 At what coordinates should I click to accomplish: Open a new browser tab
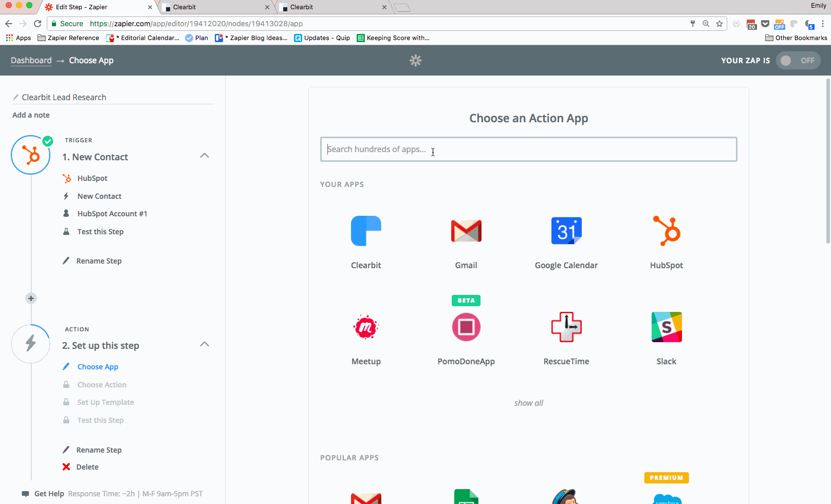(x=402, y=7)
